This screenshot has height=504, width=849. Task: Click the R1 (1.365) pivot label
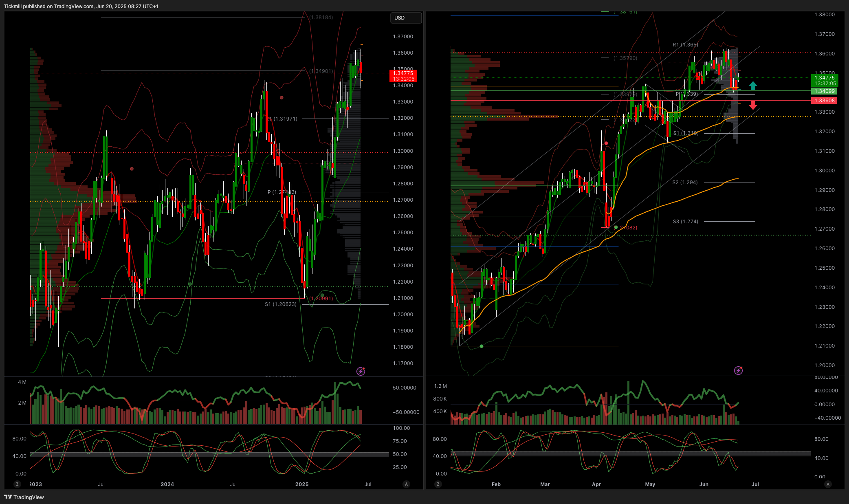pos(685,45)
